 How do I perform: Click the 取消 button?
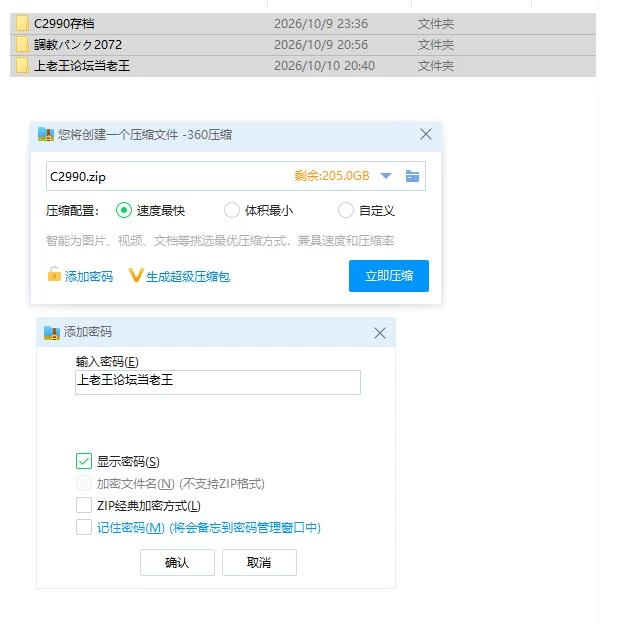tap(259, 562)
